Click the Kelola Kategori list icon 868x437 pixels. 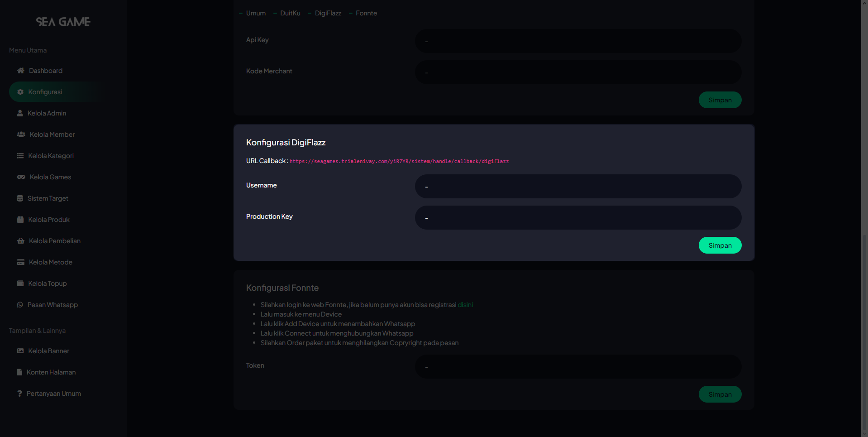[20, 156]
